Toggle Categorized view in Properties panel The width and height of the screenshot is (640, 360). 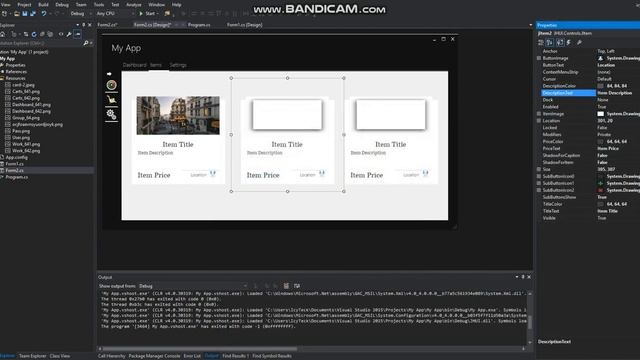(541, 42)
